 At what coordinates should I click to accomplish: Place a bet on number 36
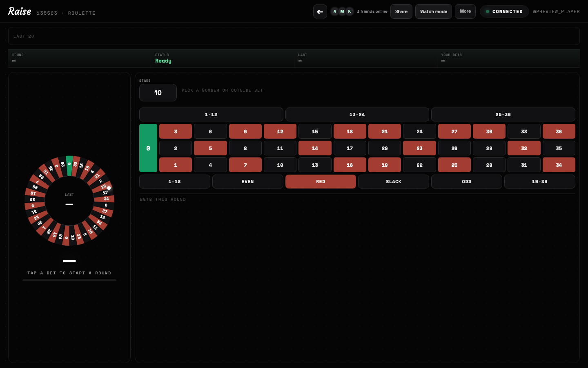click(x=559, y=131)
